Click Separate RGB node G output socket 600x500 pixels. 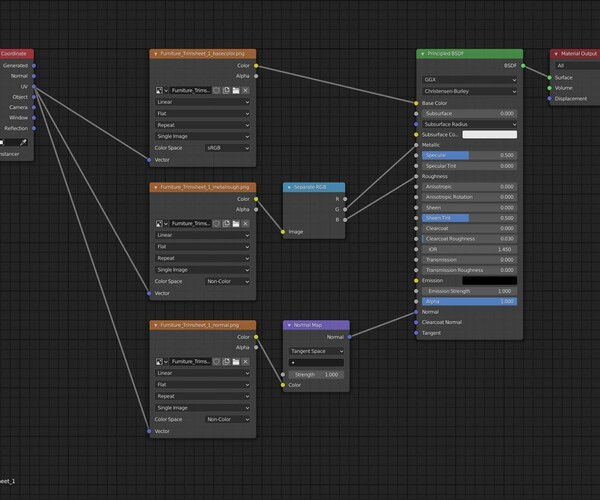[x=345, y=209]
